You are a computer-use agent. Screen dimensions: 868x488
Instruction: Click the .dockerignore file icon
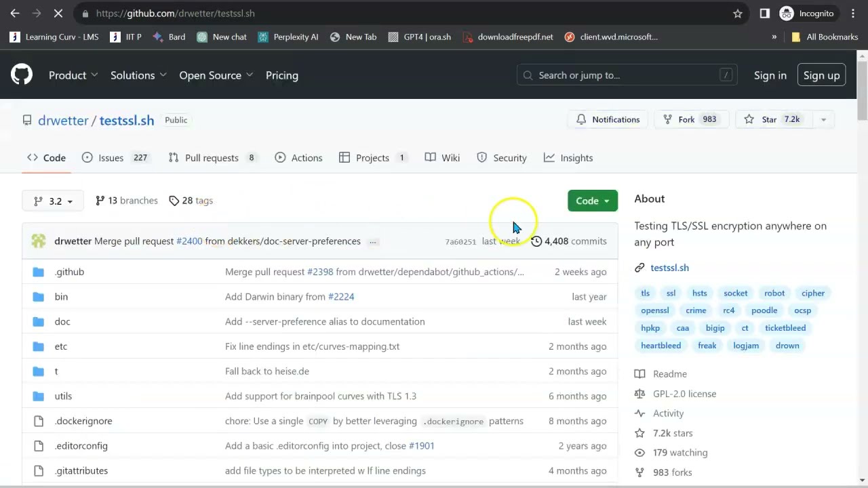39,421
